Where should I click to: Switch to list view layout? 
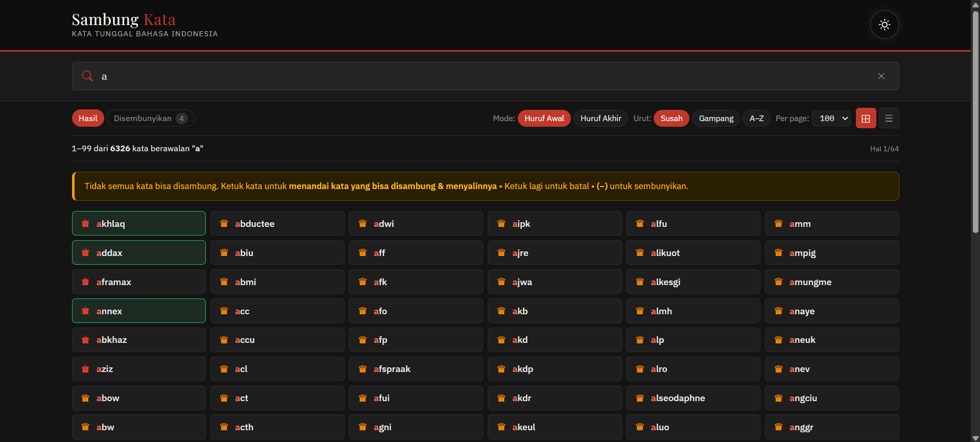click(889, 119)
